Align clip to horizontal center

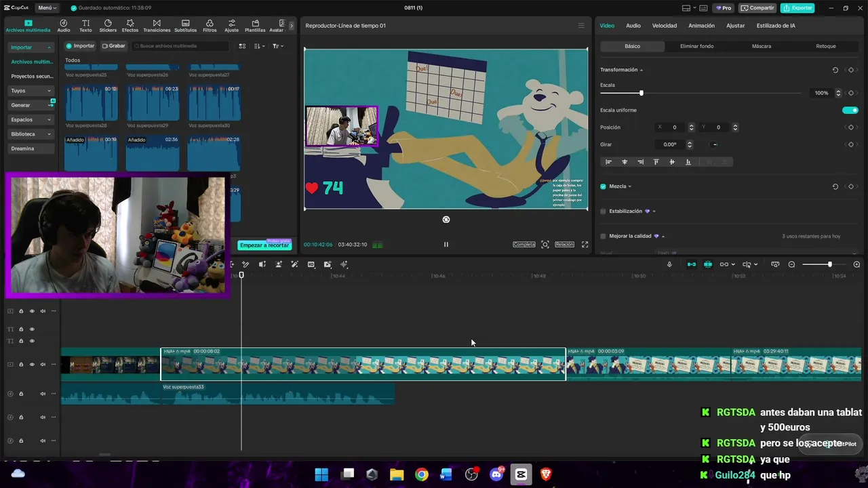point(625,162)
